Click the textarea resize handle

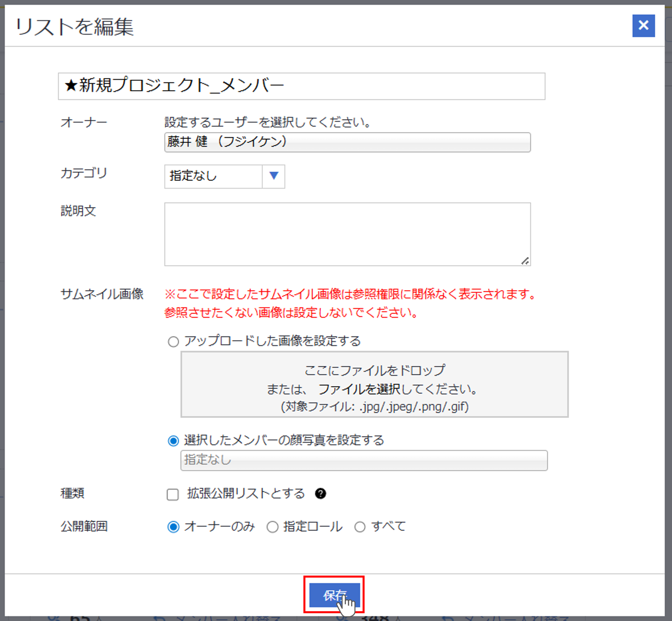point(525,261)
